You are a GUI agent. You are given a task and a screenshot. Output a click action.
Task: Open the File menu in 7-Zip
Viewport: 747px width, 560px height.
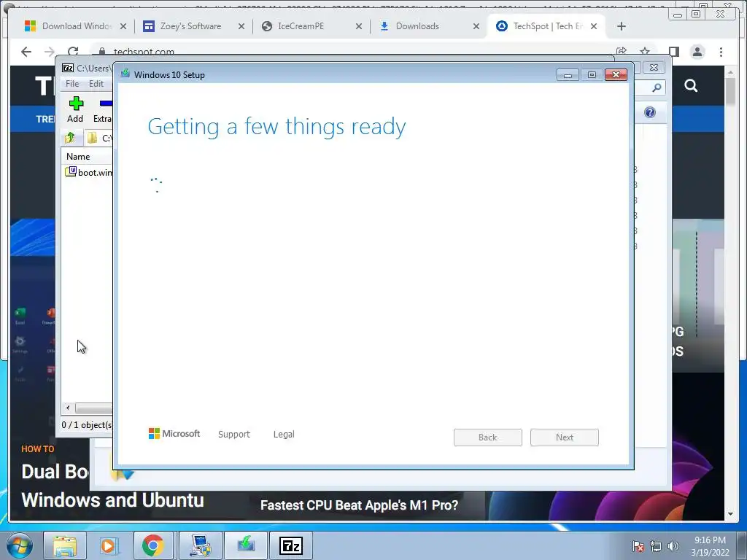point(72,84)
